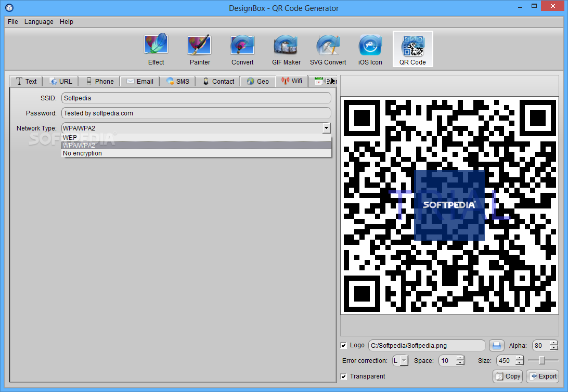568x392 pixels.
Task: Open the Convert tool
Action: [x=242, y=49]
